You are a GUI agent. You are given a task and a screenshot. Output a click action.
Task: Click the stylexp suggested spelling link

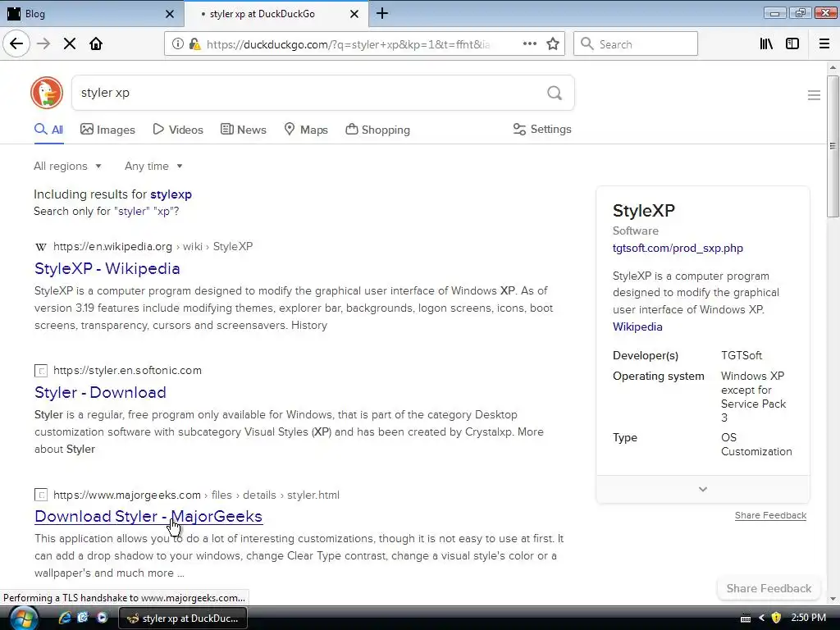[x=171, y=194]
